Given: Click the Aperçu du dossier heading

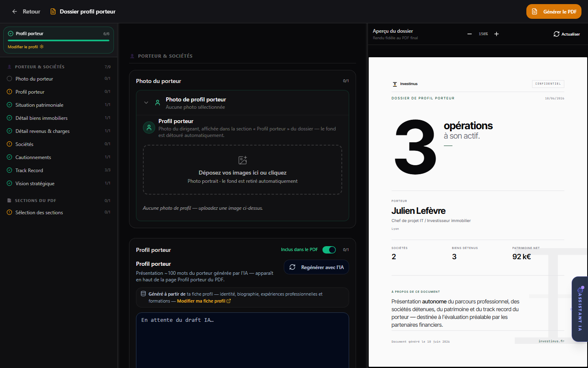Looking at the screenshot, I should pyautogui.click(x=393, y=31).
